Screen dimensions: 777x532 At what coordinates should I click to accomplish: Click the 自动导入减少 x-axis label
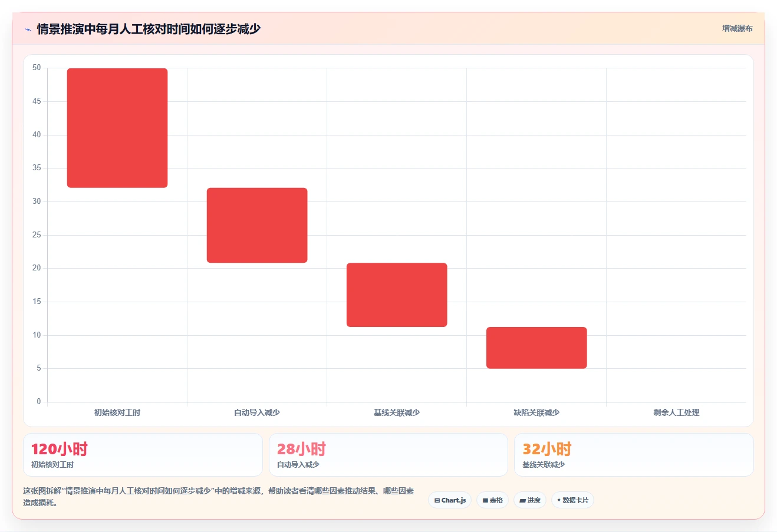[257, 412]
